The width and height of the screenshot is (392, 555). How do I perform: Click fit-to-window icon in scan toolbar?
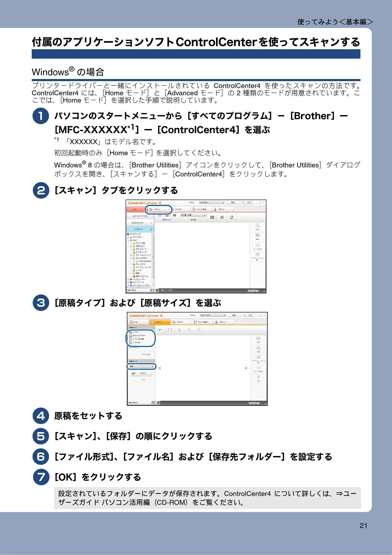pyautogui.click(x=170, y=330)
